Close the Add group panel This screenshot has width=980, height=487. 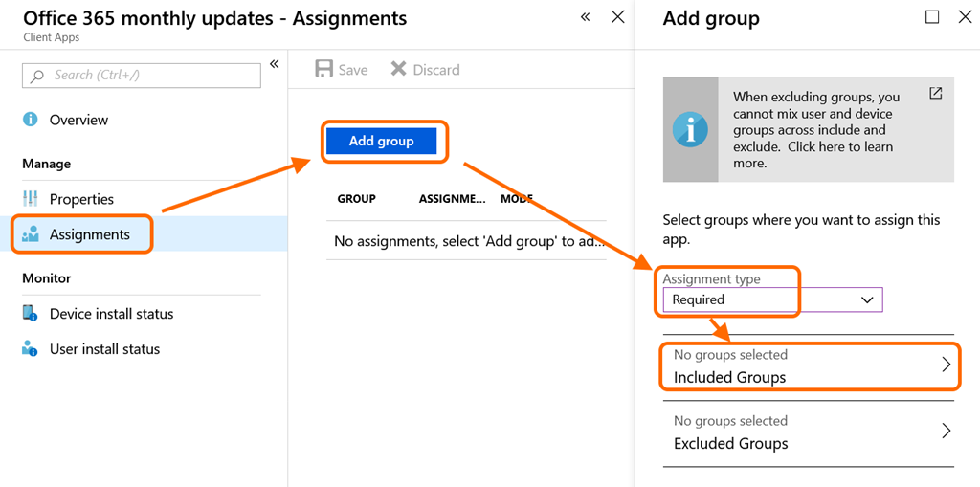tap(965, 17)
